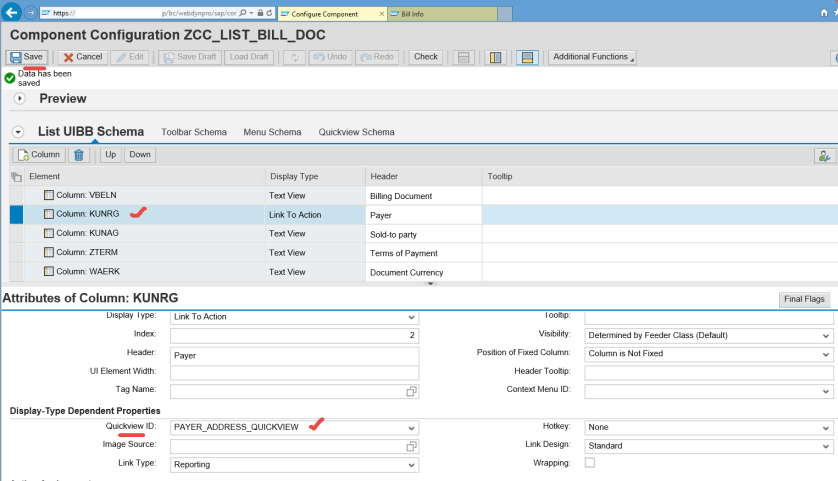
Task: Click the Final Flags button
Action: [x=804, y=299]
